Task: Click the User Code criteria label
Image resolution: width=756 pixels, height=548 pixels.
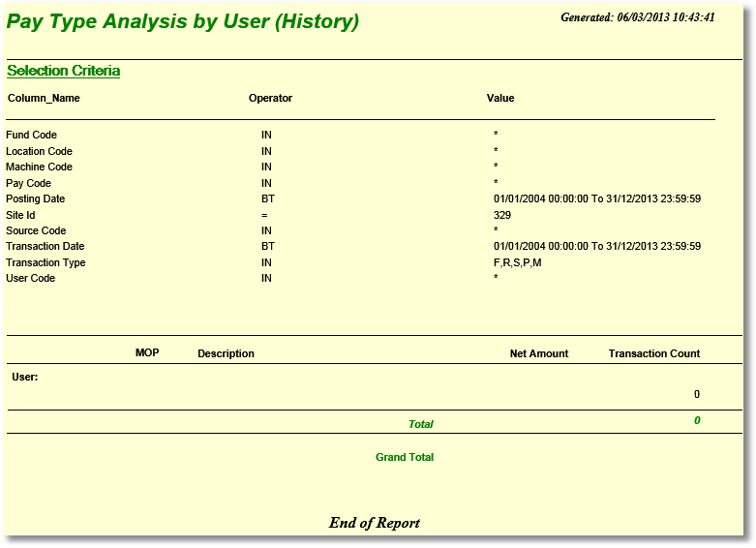Action: (30, 278)
